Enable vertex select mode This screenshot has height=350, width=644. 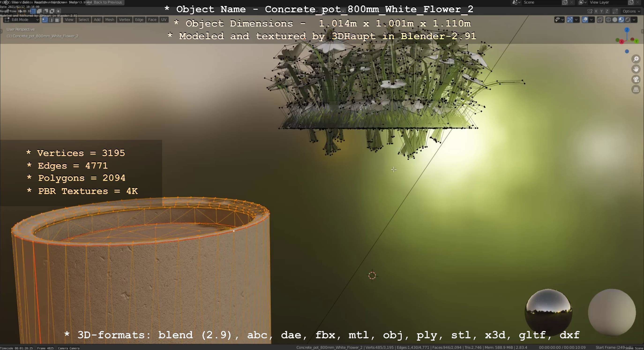pos(45,20)
